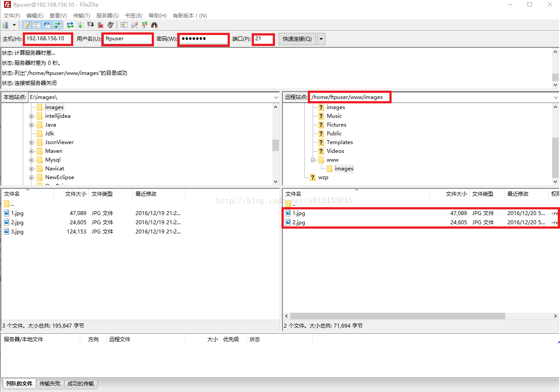Expand the Navicat folder node
This screenshot has height=392, width=560.
coord(32,169)
